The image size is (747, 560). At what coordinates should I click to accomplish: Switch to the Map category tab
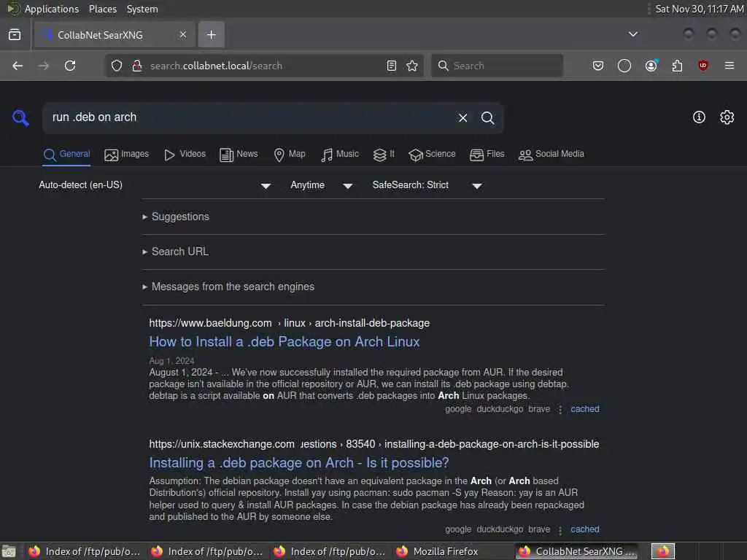[290, 155]
